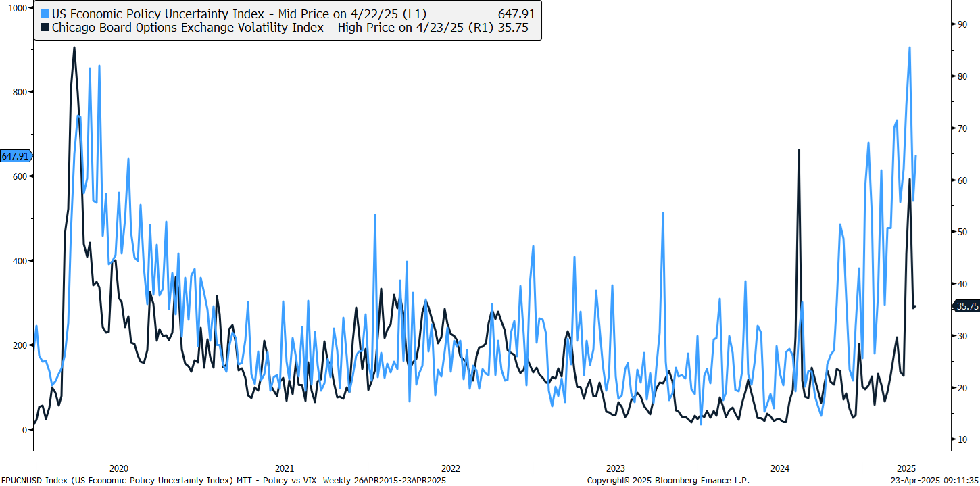Click the 2020 year label on time axis
Image resolution: width=980 pixels, height=486 pixels.
tap(119, 468)
